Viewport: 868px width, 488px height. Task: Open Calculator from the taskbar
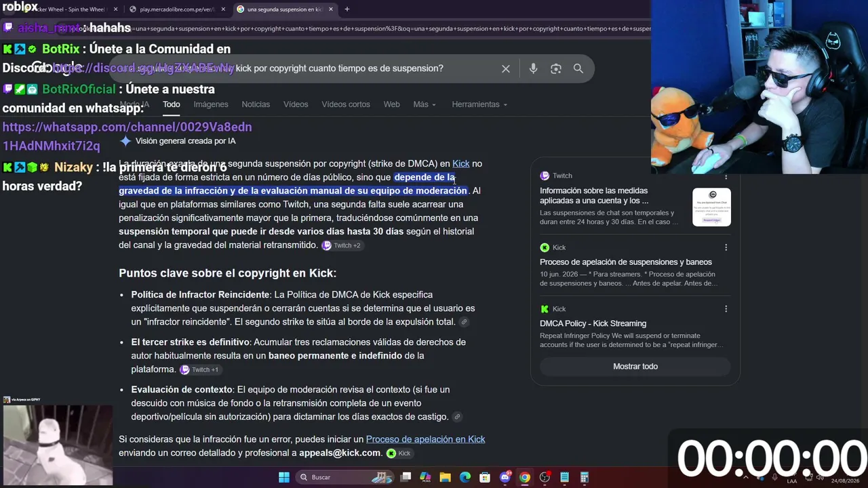584,477
